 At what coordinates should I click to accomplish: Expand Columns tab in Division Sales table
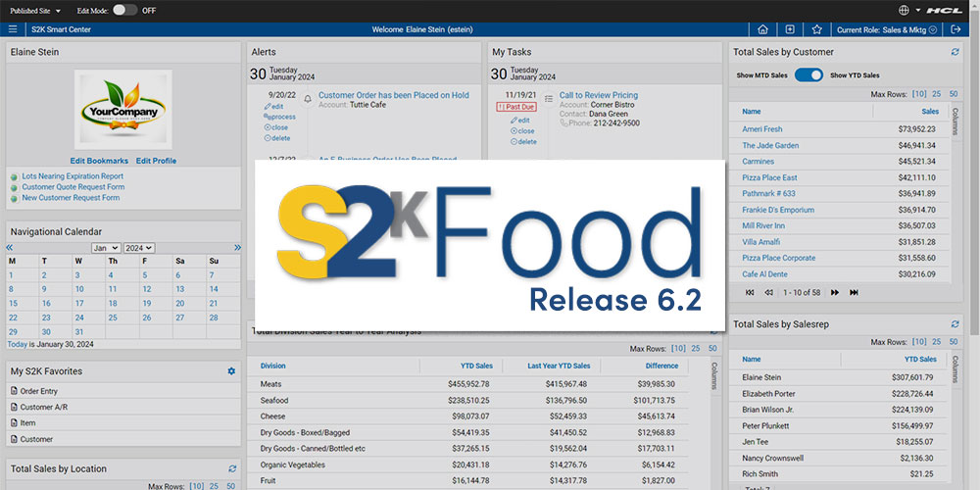715,375
